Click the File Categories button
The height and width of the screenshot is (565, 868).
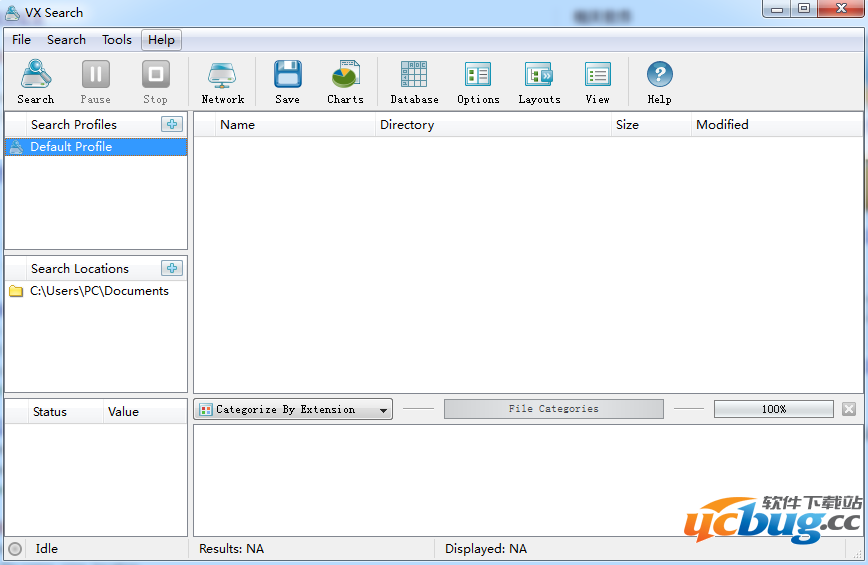(x=554, y=409)
